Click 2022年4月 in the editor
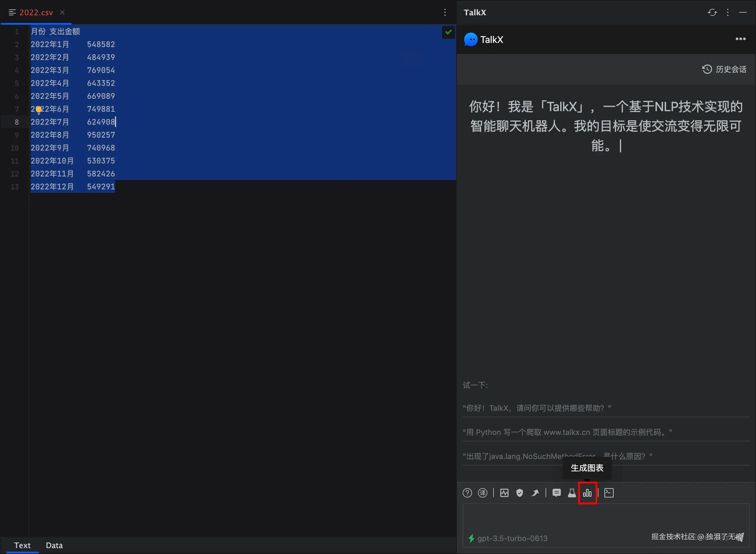 click(x=50, y=83)
